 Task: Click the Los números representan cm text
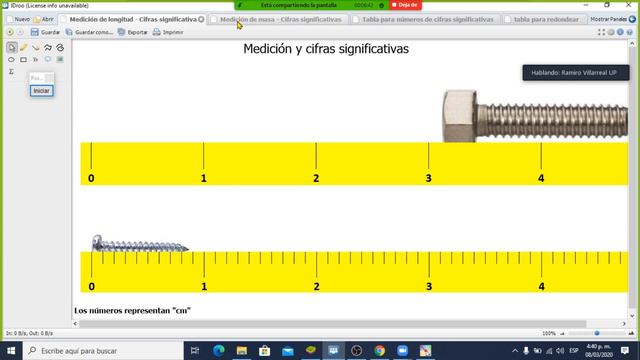pos(132,311)
